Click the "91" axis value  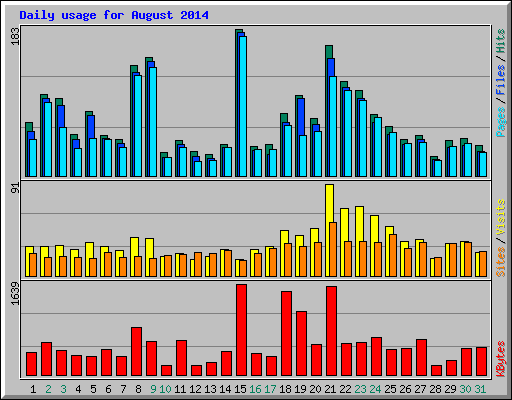(15, 188)
